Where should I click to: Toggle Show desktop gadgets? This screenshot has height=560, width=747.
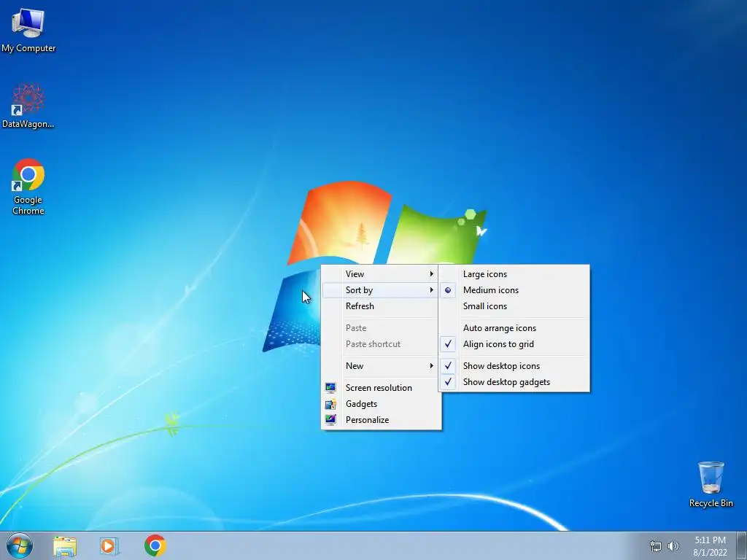pos(514,382)
